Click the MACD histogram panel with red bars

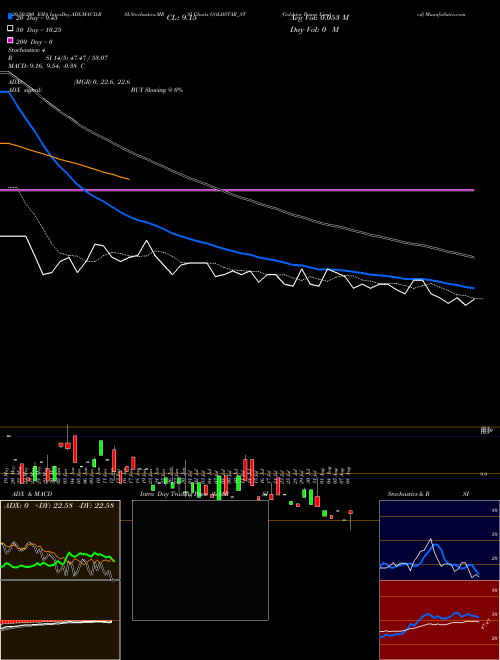point(60,620)
